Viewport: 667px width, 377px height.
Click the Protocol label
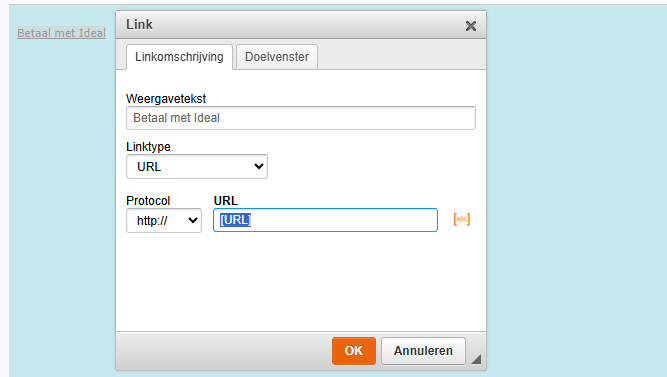[x=148, y=201]
